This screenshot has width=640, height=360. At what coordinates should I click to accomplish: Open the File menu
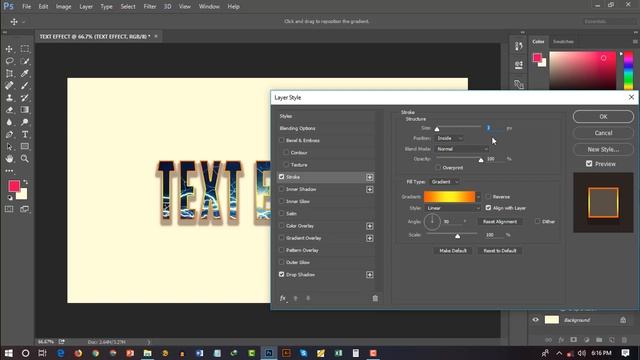(x=27, y=7)
